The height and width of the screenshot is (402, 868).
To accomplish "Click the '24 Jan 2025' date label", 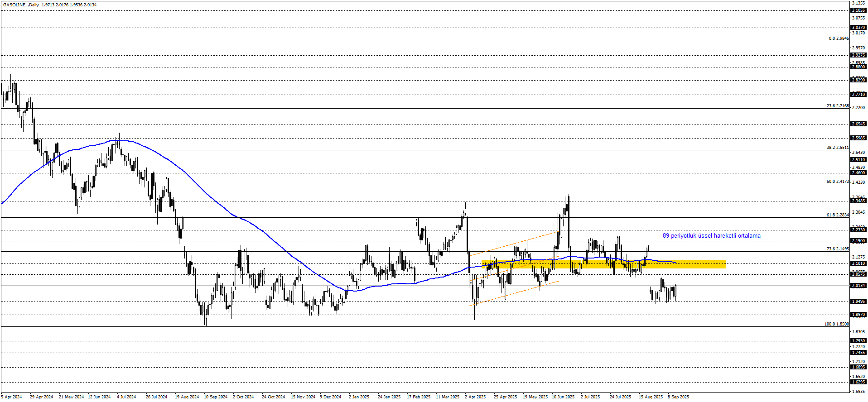I will pyautogui.click(x=389, y=397).
